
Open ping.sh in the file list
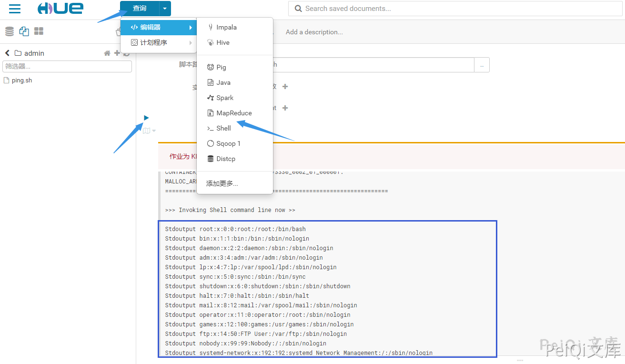click(21, 81)
